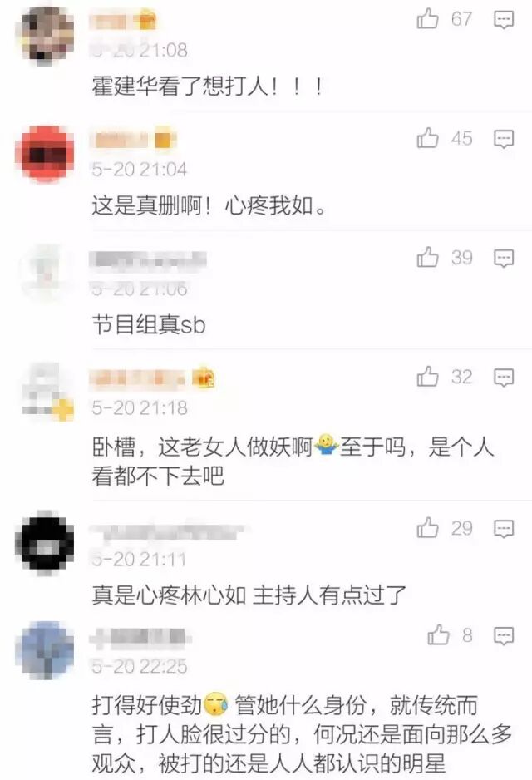Open the first commenter's avatar profile
The width and height of the screenshot is (532, 780).
click(x=45, y=34)
